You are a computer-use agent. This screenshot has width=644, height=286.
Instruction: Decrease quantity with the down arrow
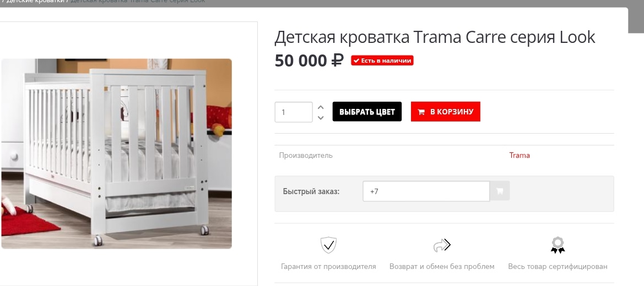321,118
